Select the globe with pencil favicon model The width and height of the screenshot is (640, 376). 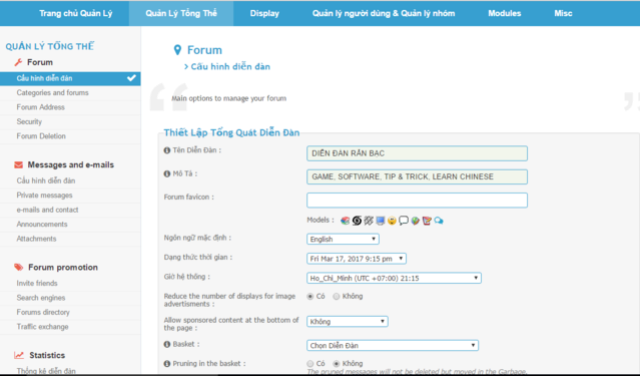415,220
